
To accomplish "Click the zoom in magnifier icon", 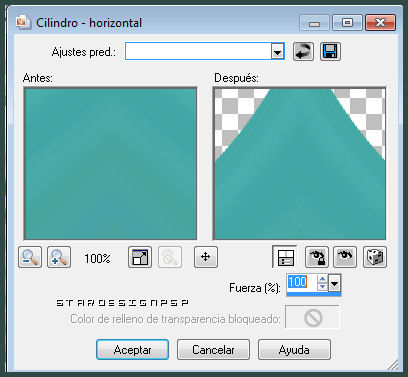I will 59,257.
